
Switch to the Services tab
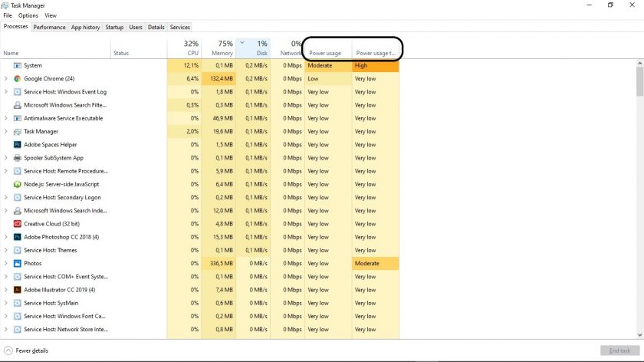click(180, 27)
